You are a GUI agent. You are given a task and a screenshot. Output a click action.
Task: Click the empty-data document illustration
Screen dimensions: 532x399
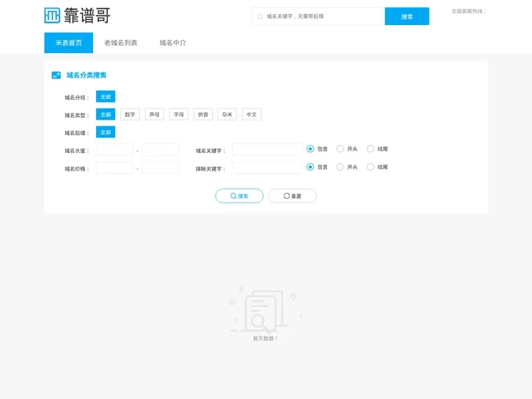(x=265, y=311)
